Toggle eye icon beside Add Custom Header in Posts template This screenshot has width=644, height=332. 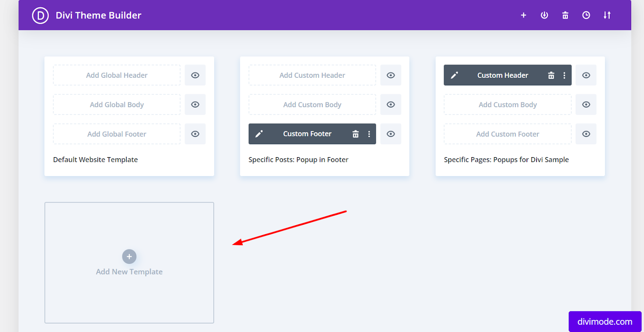coord(390,75)
